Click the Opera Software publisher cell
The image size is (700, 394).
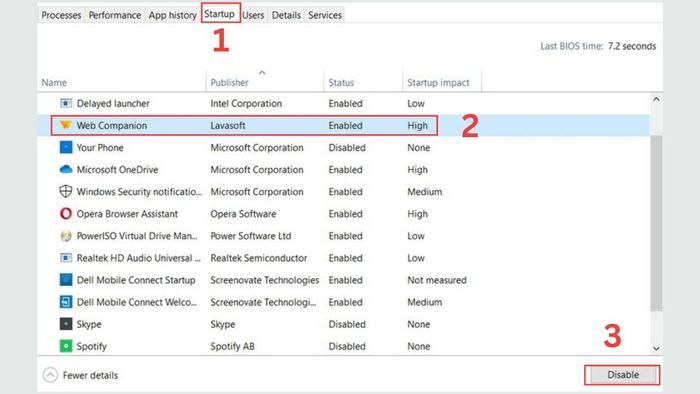point(243,214)
